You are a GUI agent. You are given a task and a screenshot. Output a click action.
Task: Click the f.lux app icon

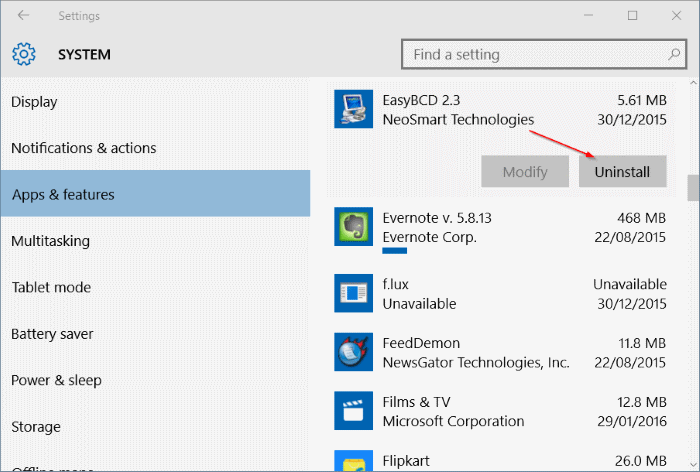[x=354, y=293]
